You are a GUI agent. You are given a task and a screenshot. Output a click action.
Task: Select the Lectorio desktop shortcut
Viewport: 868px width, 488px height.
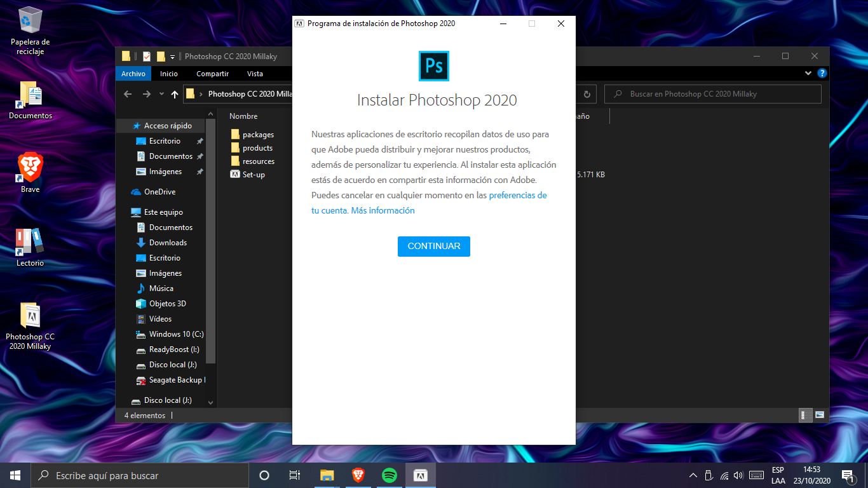pyautogui.click(x=30, y=247)
